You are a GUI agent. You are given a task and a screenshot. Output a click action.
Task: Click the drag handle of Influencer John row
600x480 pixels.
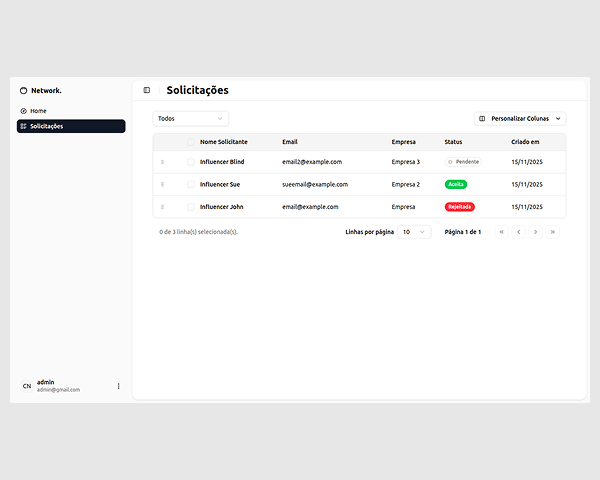click(162, 207)
